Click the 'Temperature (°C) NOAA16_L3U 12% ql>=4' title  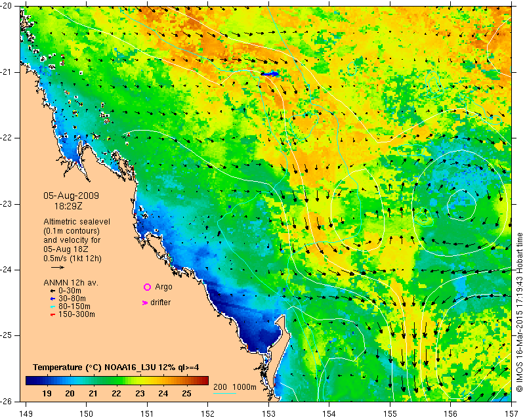point(116,367)
